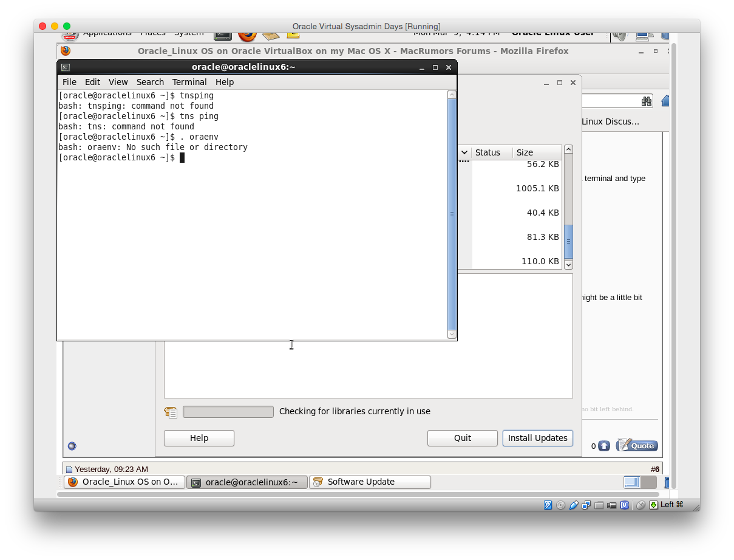734x560 pixels.
Task: Switch to the Software Update taskbar button
Action: 370,482
